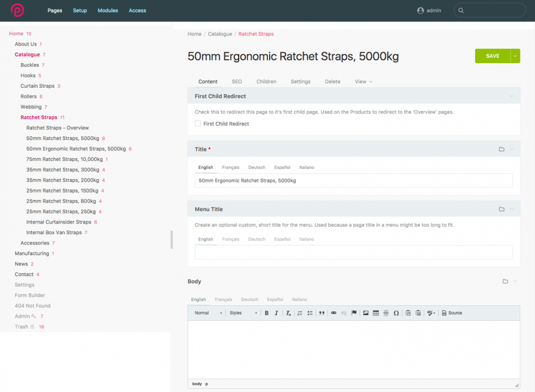This screenshot has height=392, width=535.
Task: Switch to the SEO tab
Action: [236, 81]
